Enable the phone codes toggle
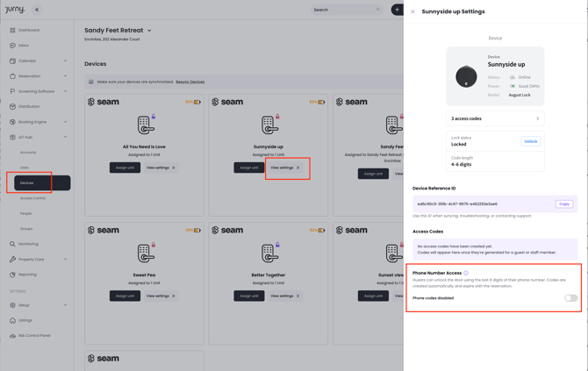Viewport: 588px width, 371px height. [570, 298]
